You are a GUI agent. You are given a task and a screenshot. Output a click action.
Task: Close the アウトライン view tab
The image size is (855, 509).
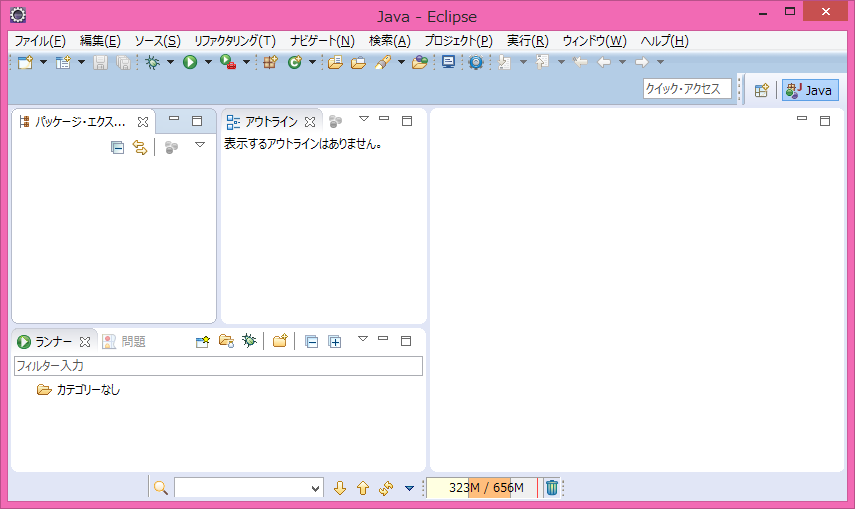310,122
